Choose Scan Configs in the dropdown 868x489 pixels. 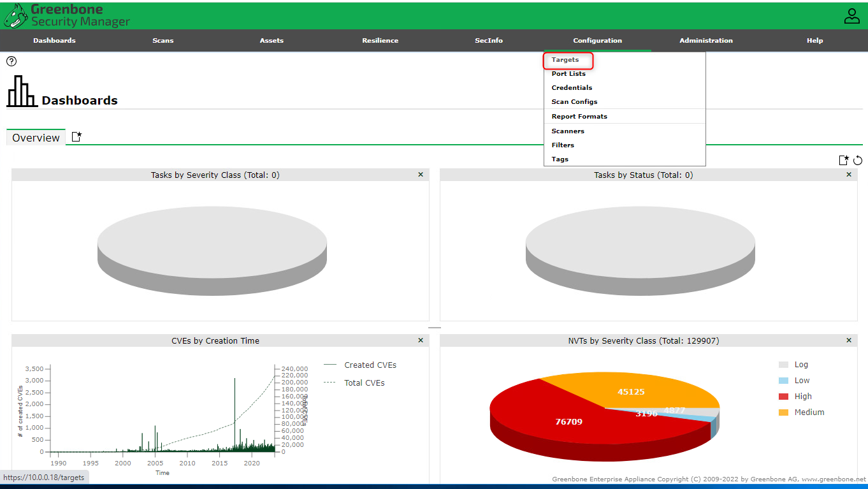tap(574, 102)
